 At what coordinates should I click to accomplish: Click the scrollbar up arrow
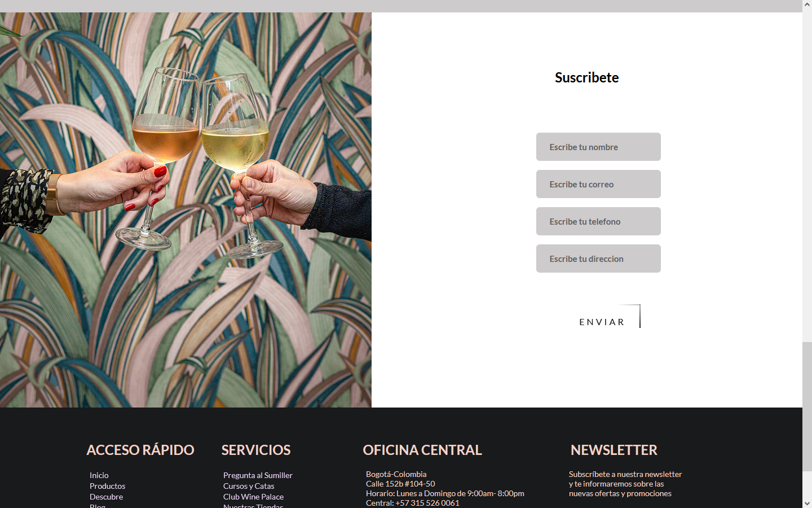coord(807,5)
